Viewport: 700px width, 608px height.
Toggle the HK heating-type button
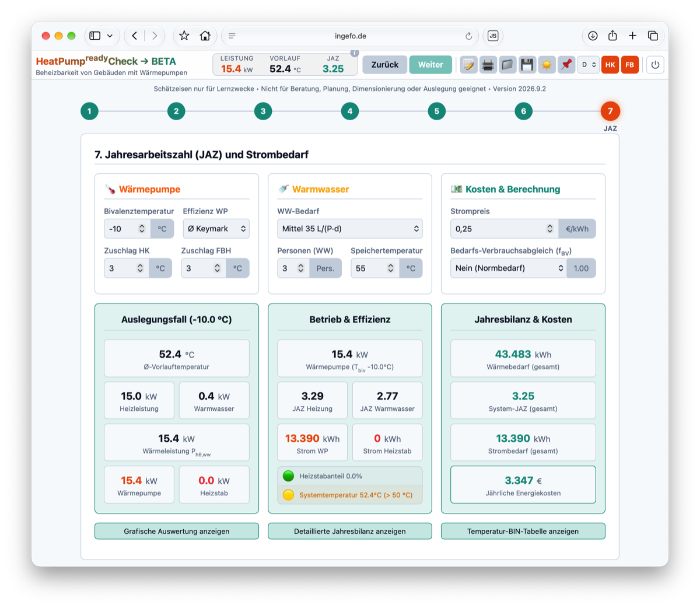point(610,65)
